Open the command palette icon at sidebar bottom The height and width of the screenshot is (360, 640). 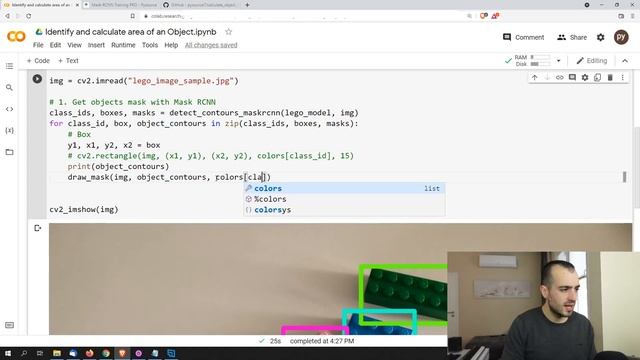coord(9,325)
